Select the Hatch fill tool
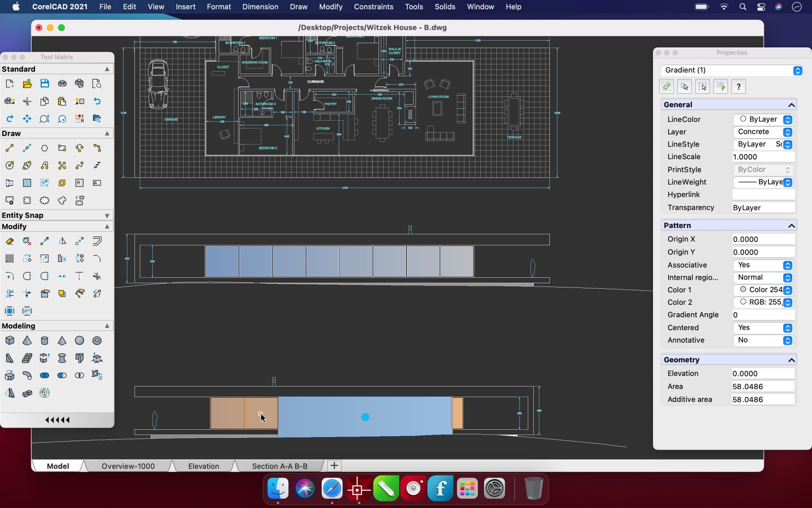Screen dimensions: 812x508 [x=27, y=183]
